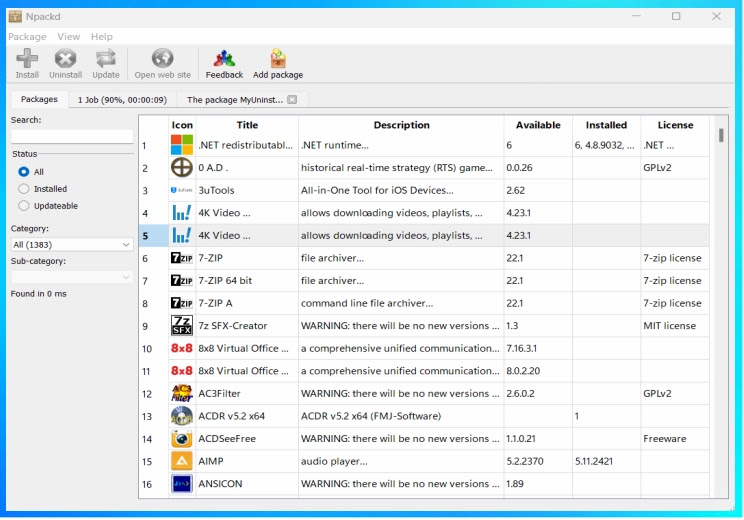The width and height of the screenshot is (744, 520).
Task: Select the All status radio button
Action: pyautogui.click(x=23, y=172)
